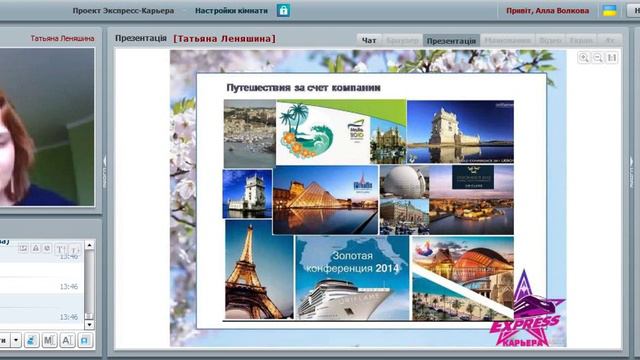Click the Louvre pyramid photo on slide
The height and width of the screenshot is (360, 640).
click(325, 200)
